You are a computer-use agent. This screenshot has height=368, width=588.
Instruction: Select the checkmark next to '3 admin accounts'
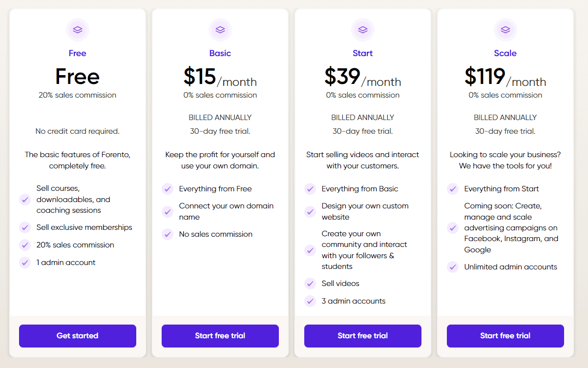[x=310, y=301]
